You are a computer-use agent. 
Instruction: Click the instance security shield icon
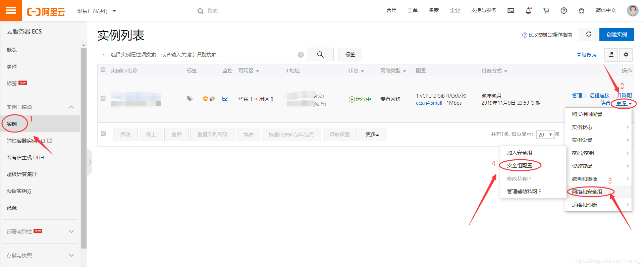click(205, 99)
